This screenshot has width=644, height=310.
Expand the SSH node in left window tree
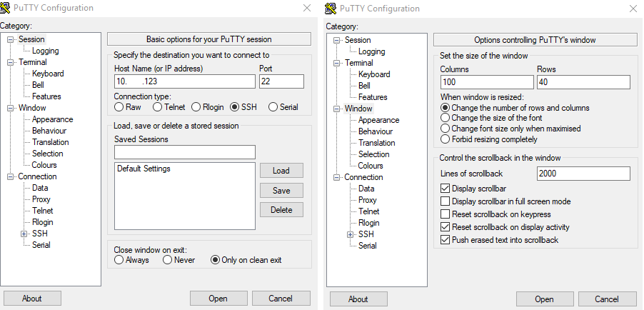[x=24, y=234]
